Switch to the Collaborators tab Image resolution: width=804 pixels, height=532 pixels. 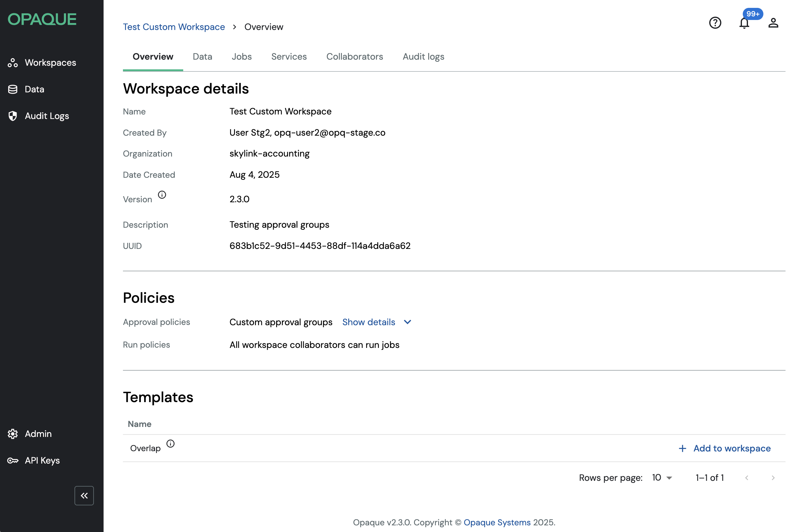tap(355, 57)
